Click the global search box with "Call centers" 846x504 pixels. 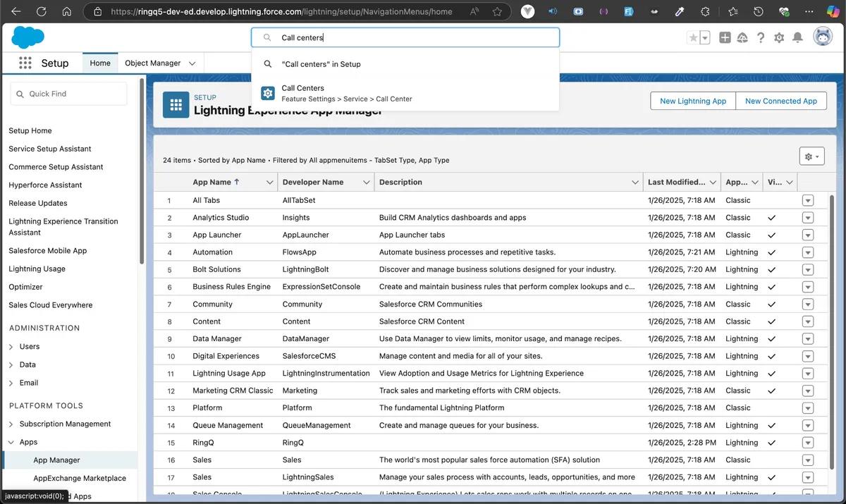pos(405,37)
